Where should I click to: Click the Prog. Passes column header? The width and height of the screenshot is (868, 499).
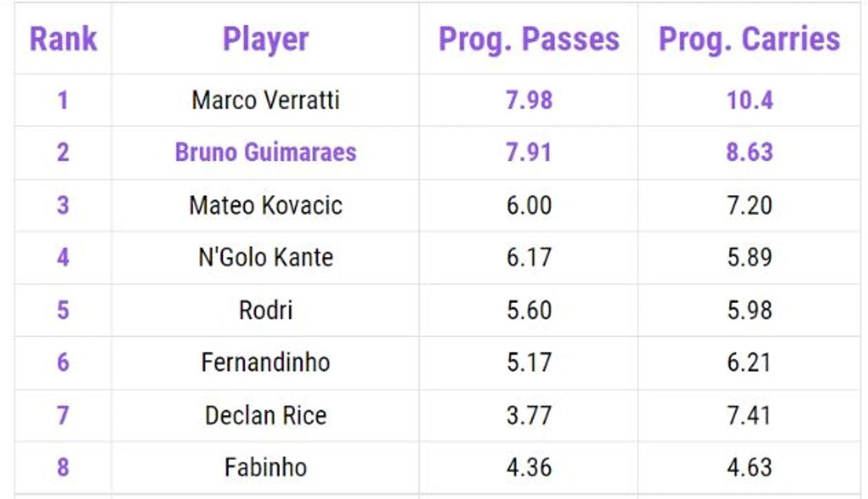(x=529, y=40)
